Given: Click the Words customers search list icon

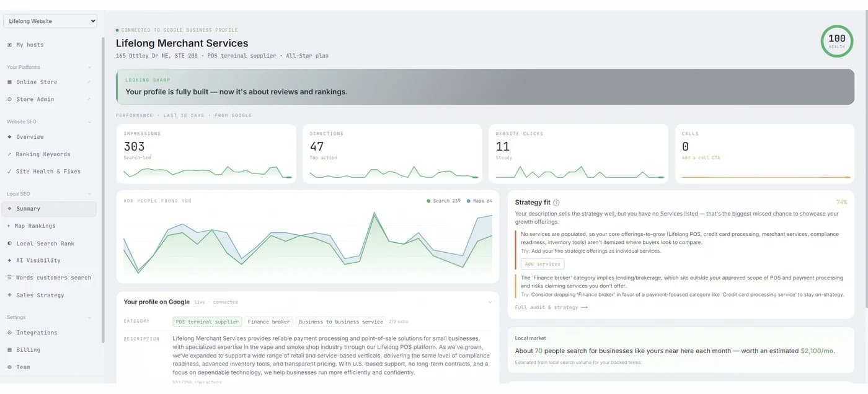Looking at the screenshot, I should (9, 278).
